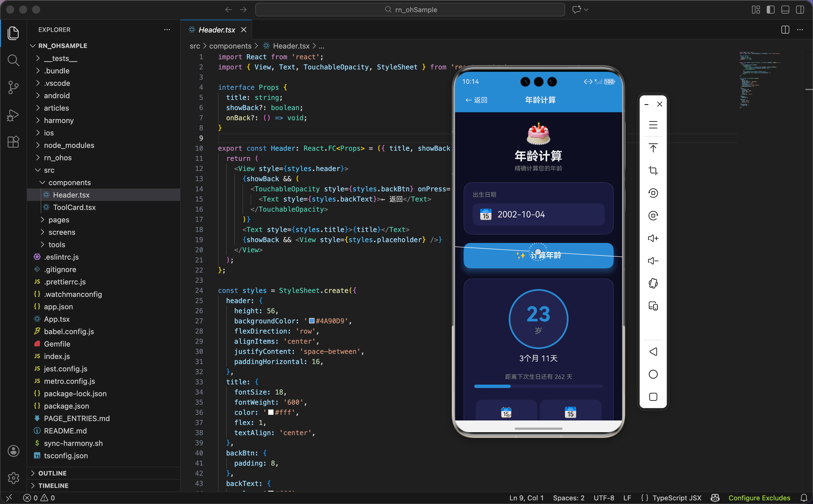This screenshot has width=813, height=504.
Task: Click the #4A90D9 color swatch
Action: coord(312,321)
